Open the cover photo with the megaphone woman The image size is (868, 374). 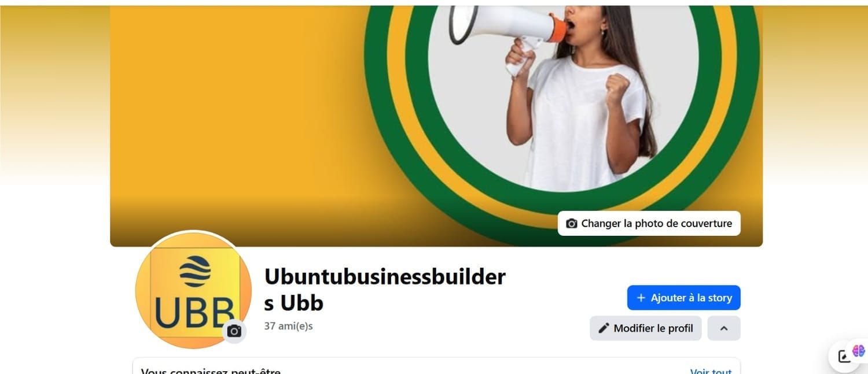click(x=436, y=126)
